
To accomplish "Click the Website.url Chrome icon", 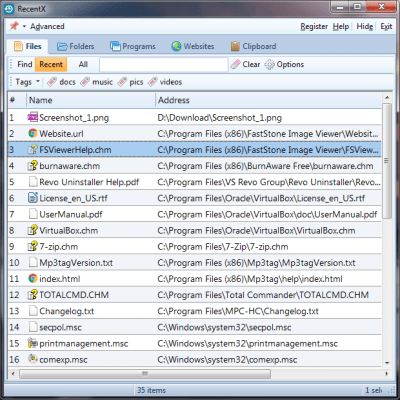I will [x=33, y=134].
